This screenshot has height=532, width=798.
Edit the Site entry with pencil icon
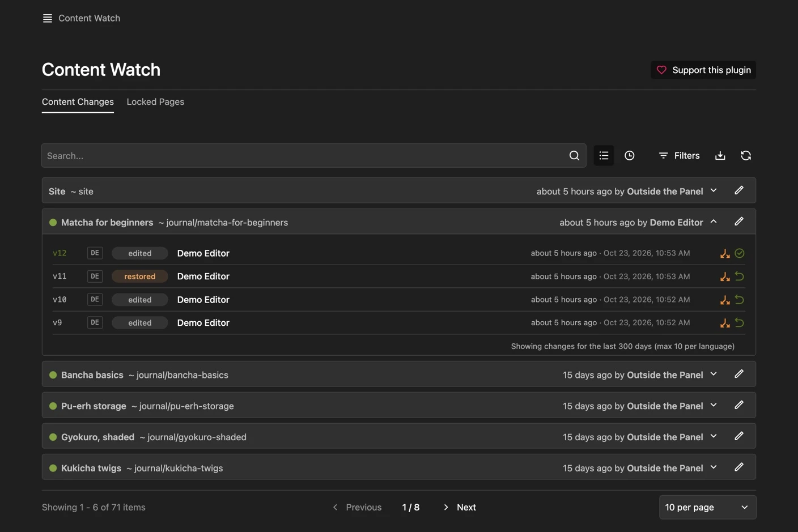click(739, 191)
